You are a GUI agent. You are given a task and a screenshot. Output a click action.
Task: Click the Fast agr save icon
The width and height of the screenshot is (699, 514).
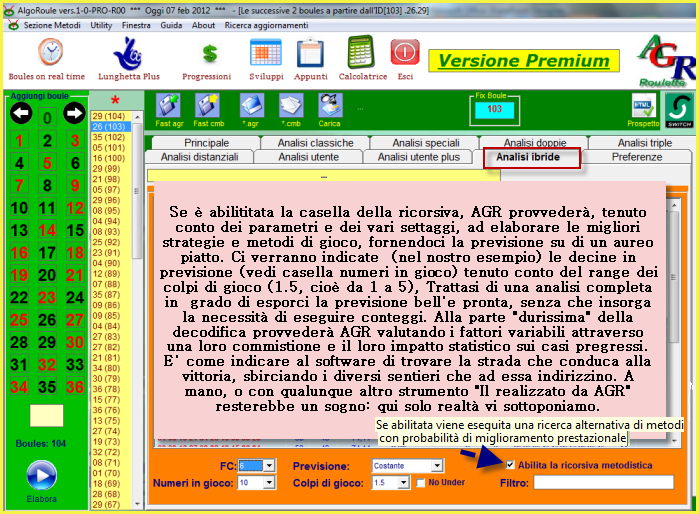[x=168, y=106]
